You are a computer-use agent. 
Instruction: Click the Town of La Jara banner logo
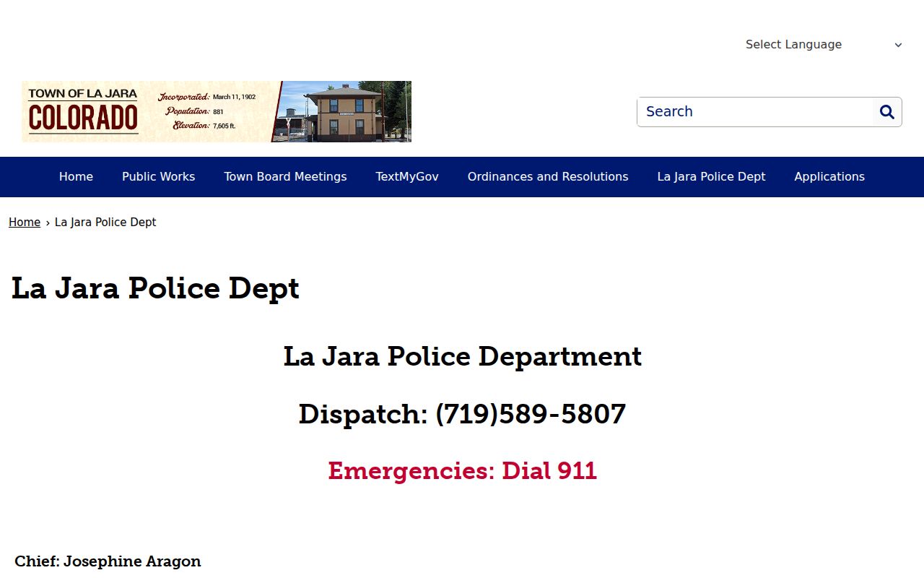[217, 111]
